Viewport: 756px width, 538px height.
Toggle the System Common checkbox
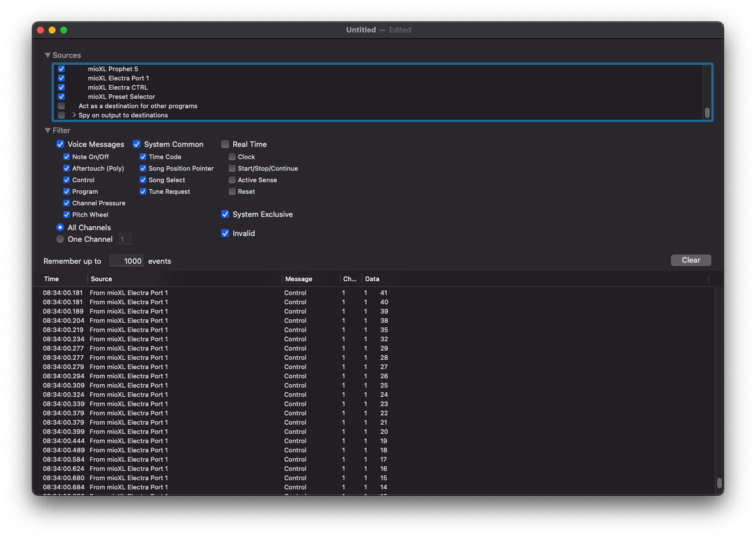[x=137, y=144]
